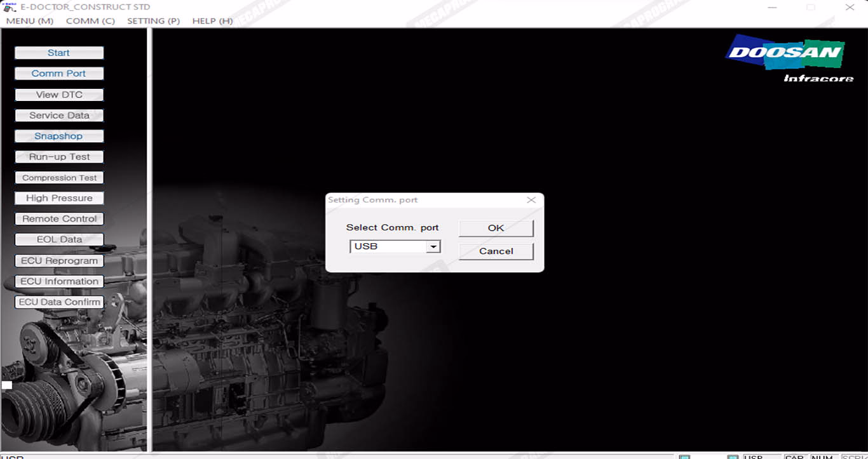Image resolution: width=868 pixels, height=459 pixels.
Task: Open the High Pressure test
Action: click(x=59, y=198)
